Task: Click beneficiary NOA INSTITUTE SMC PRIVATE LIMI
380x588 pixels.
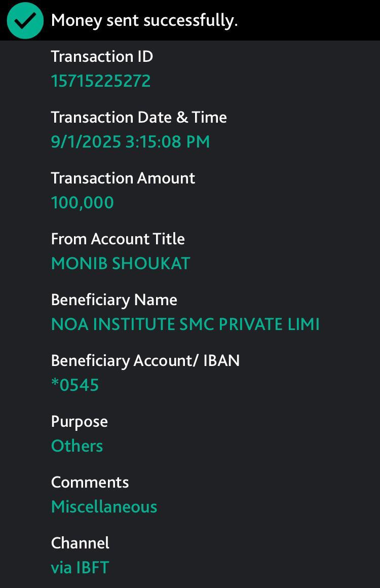Action: [185, 324]
